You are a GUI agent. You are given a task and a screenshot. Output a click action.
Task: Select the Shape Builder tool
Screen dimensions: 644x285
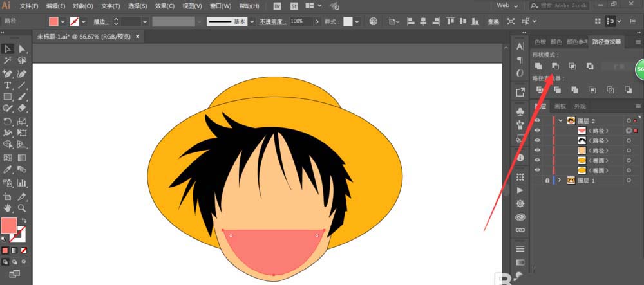7,144
